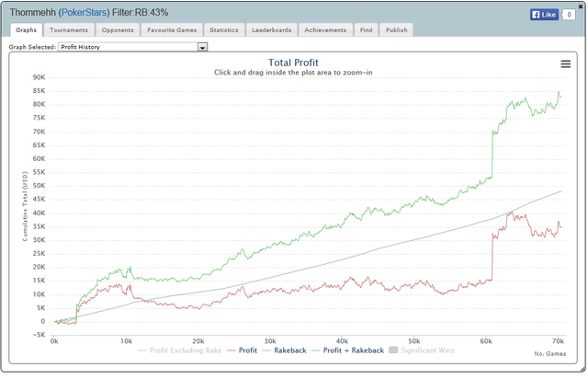The height and width of the screenshot is (379, 588).
Task: Open the Graph Selected dropdown arrow
Action: [202, 47]
